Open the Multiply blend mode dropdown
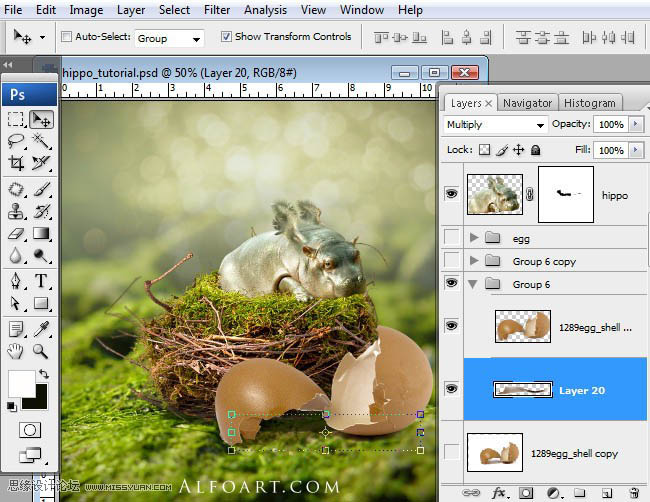 click(x=495, y=125)
